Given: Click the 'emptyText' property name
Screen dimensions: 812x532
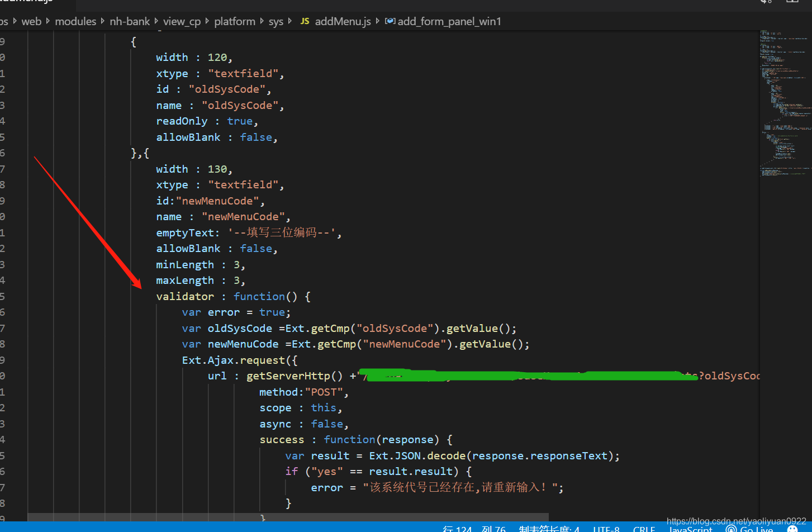Looking at the screenshot, I should [185, 232].
